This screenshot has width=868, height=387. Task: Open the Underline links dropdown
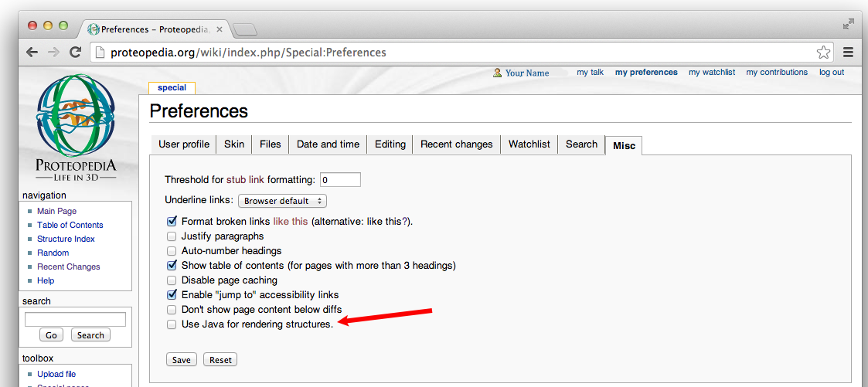click(282, 201)
